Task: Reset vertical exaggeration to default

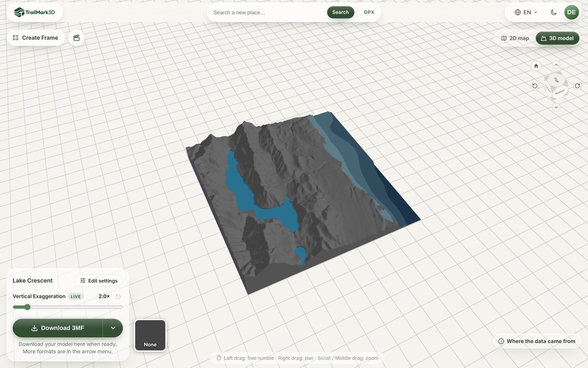Action: tap(118, 296)
